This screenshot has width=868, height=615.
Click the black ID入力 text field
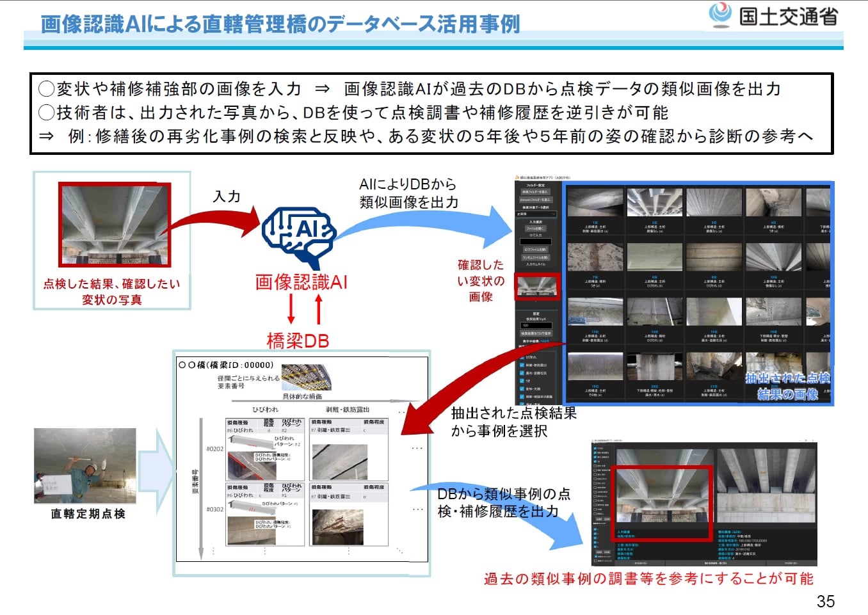[x=536, y=242]
